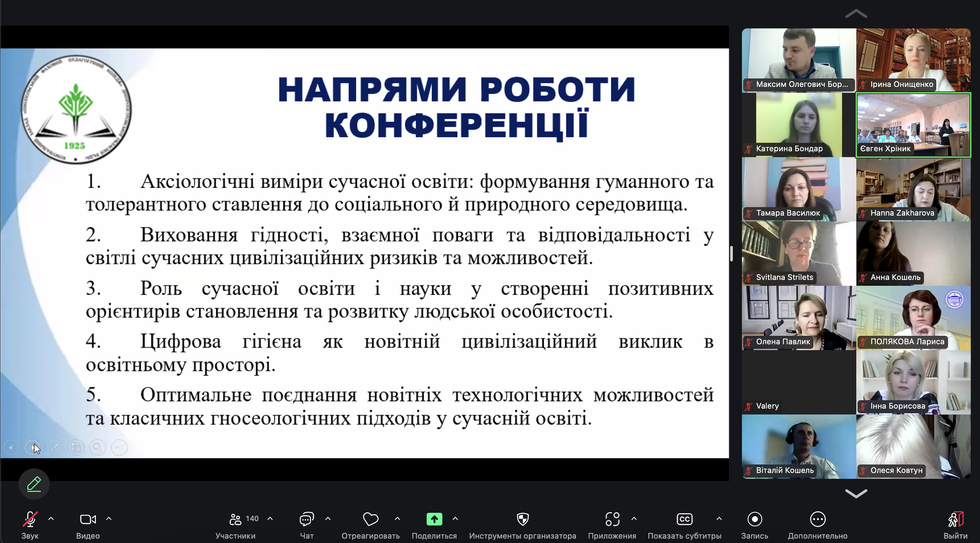Leave meeting with Выйти button
The width and height of the screenshot is (980, 543).
955,519
